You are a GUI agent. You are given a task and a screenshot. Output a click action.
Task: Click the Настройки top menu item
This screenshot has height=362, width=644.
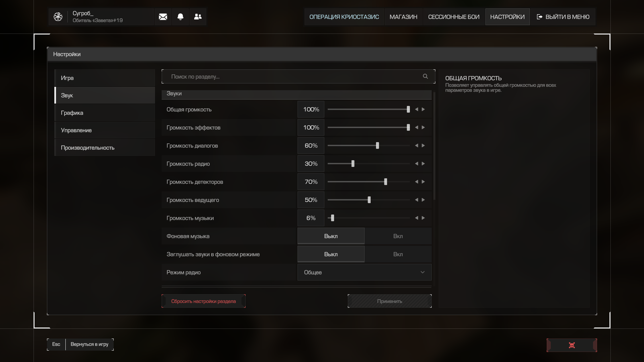pos(507,17)
